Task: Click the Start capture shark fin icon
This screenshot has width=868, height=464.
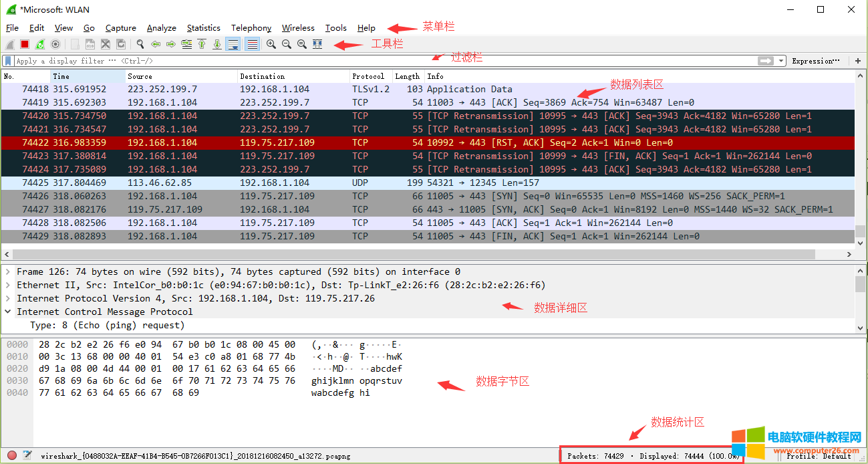Action: tap(10, 44)
